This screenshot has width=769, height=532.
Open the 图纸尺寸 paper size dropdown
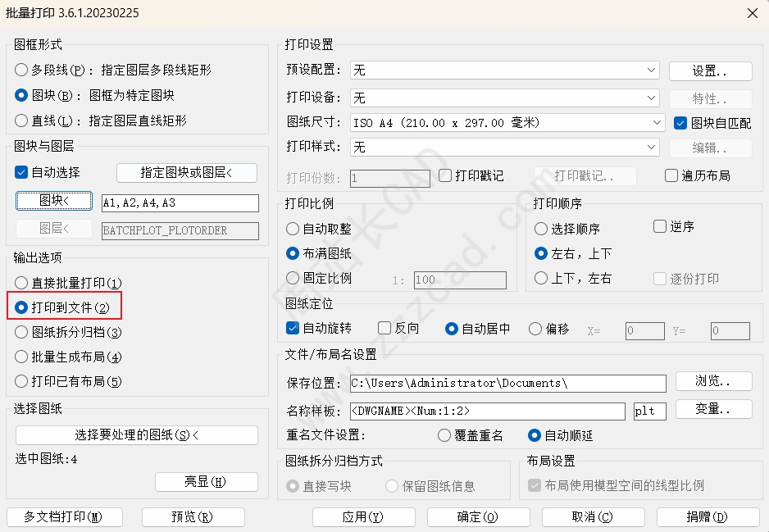tap(657, 123)
